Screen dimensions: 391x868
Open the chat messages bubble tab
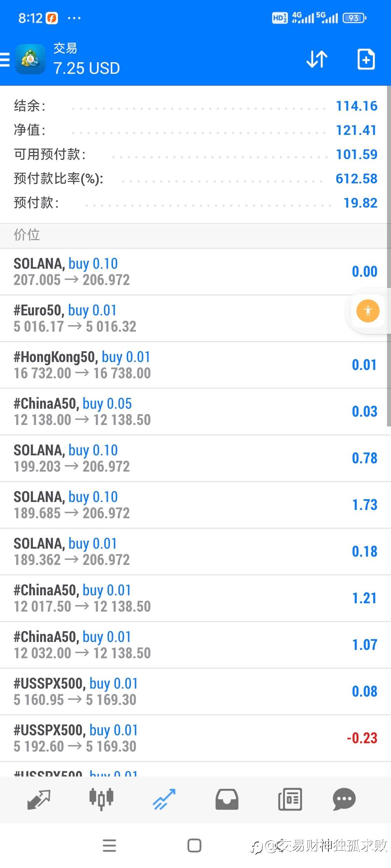point(344,799)
